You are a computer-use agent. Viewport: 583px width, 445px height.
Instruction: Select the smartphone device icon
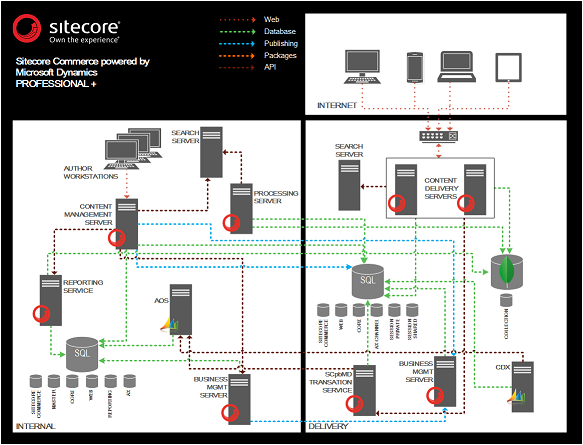(415, 67)
